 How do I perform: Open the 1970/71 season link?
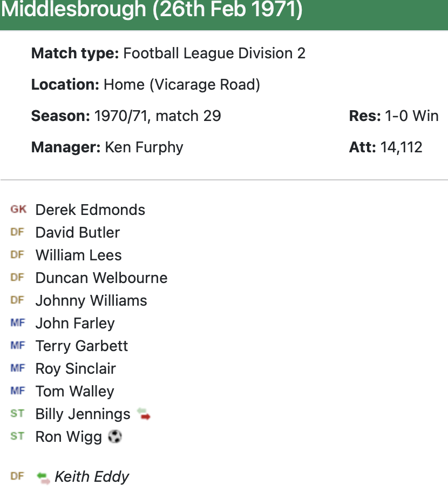(x=120, y=116)
